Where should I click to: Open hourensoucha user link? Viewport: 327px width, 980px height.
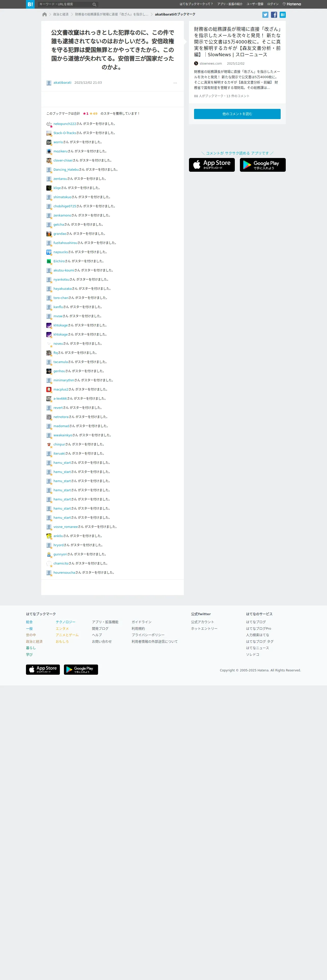click(x=64, y=572)
